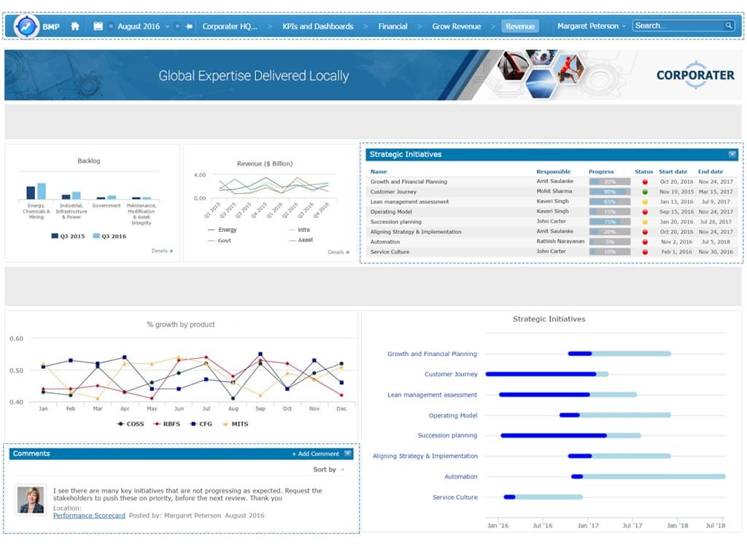The image size is (747, 560).
Task: Click the search magnifier icon
Action: pos(728,26)
